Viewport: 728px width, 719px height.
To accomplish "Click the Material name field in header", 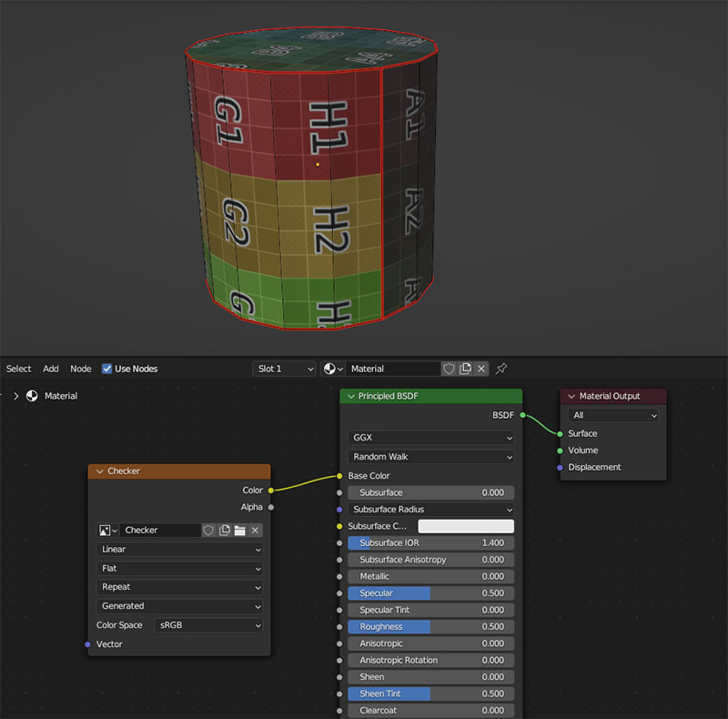I will 393,369.
